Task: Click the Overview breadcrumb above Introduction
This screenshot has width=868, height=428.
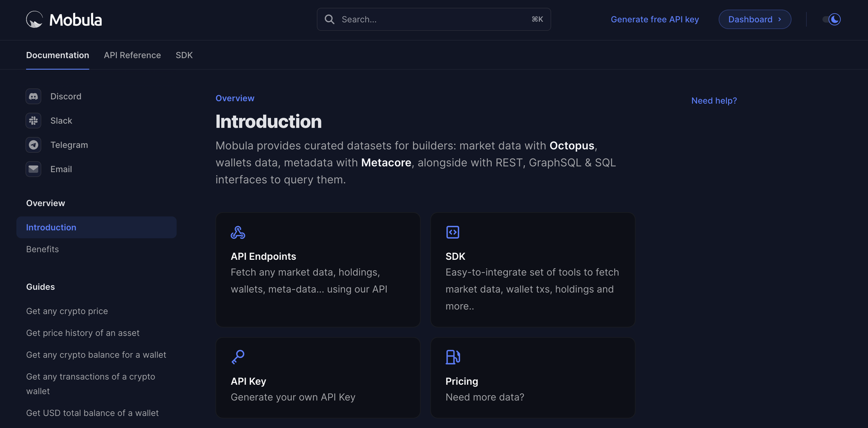Action: point(235,98)
